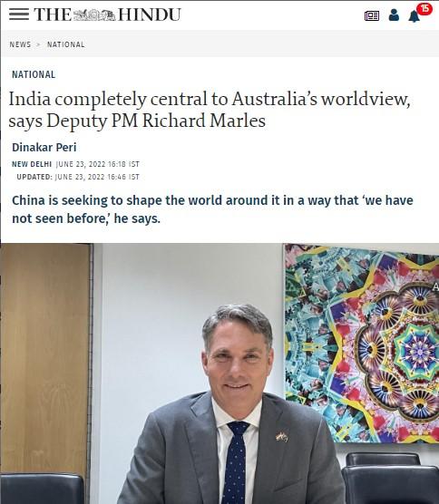Image resolution: width=439 pixels, height=504 pixels.
Task: Click the colorful kaleidoscope painting in photo
Action: (x=362, y=343)
